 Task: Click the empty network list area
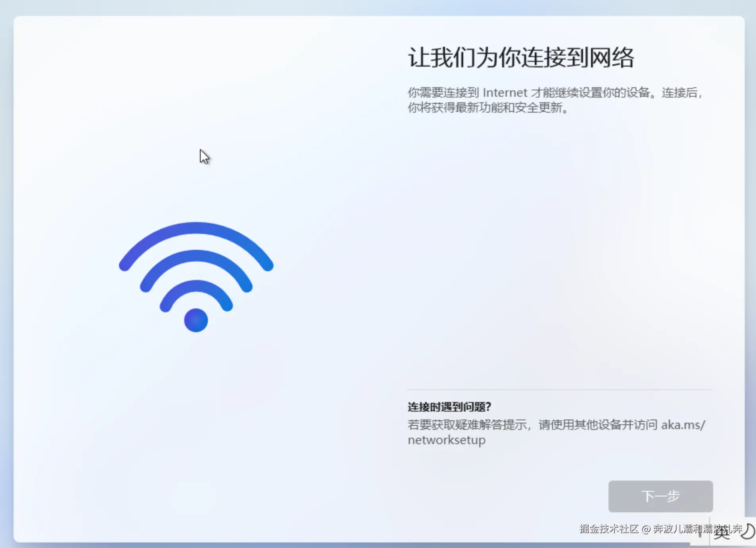(x=560, y=250)
